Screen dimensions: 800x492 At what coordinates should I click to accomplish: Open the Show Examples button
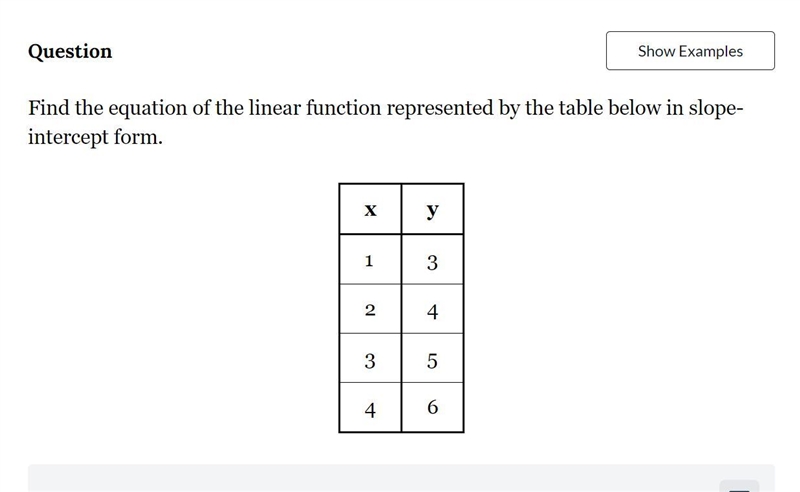click(690, 51)
